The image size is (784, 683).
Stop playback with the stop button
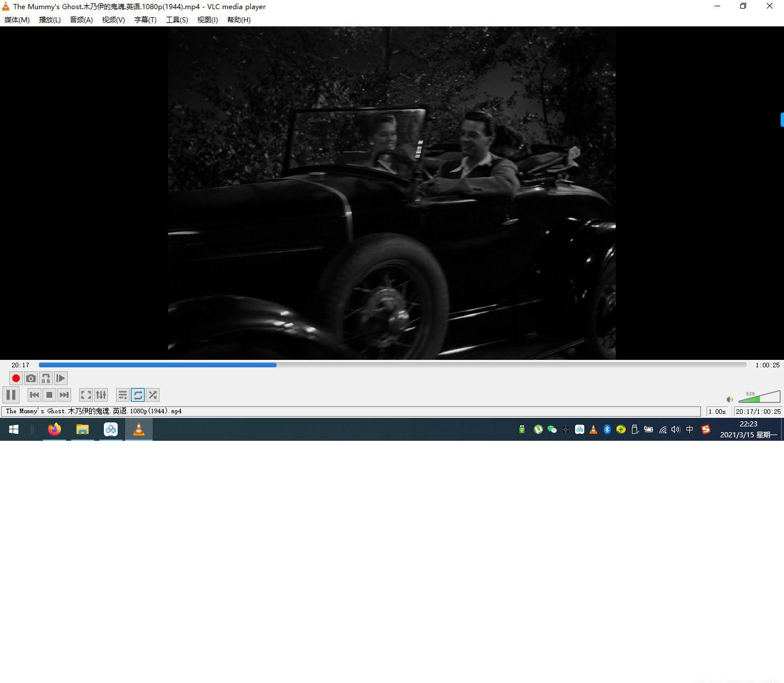49,395
